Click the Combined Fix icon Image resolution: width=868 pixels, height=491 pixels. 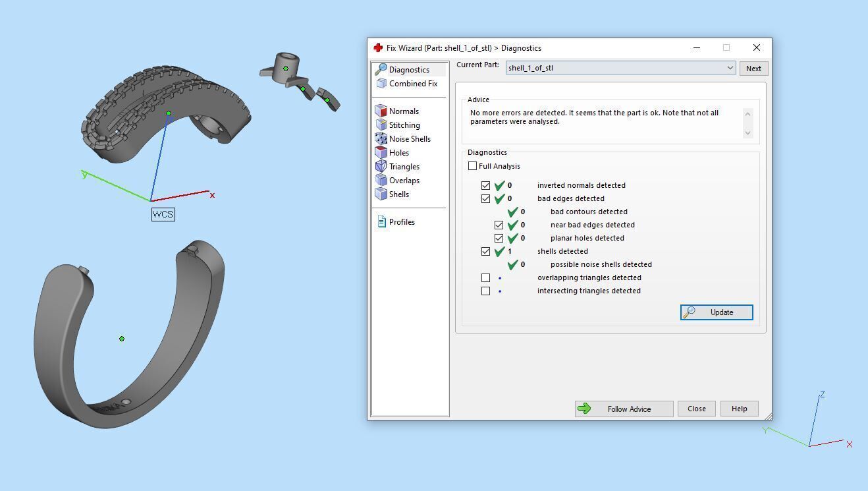(x=381, y=83)
